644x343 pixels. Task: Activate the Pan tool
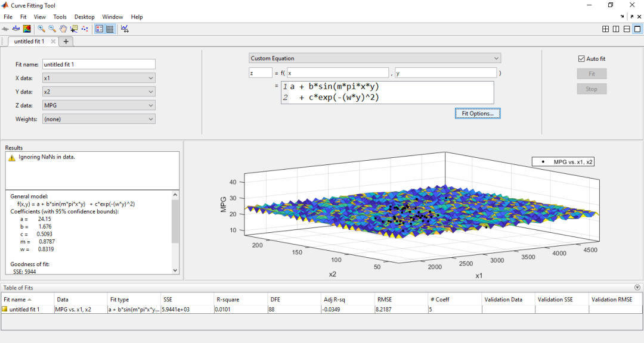[x=63, y=29]
